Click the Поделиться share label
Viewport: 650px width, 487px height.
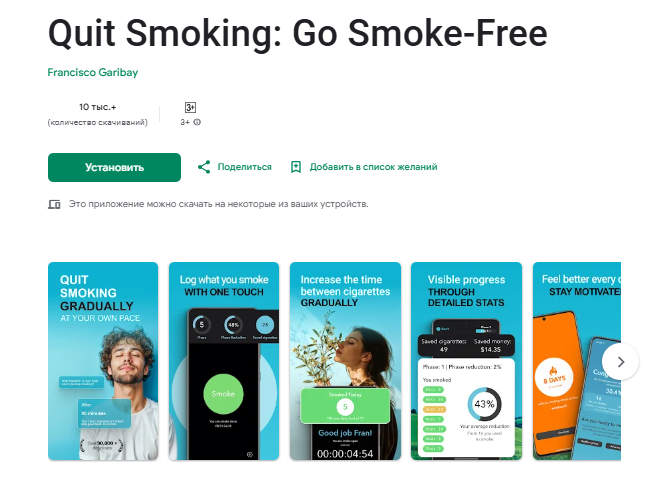pyautogui.click(x=245, y=167)
